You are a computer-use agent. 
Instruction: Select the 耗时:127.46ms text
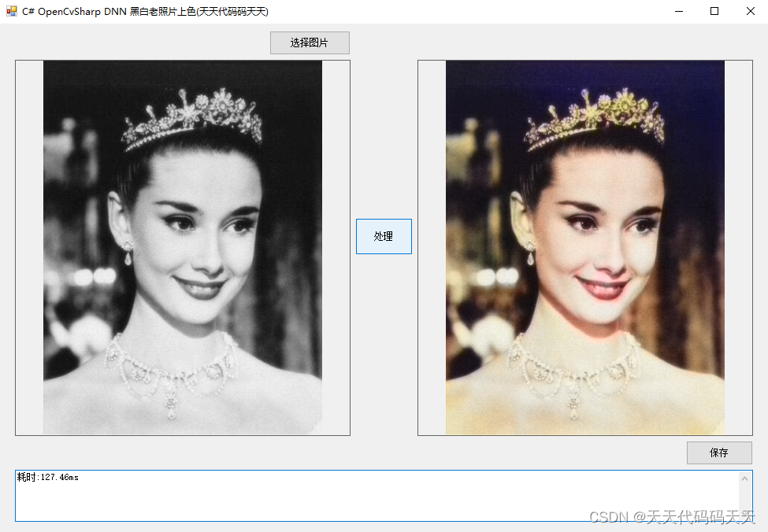(x=47, y=477)
